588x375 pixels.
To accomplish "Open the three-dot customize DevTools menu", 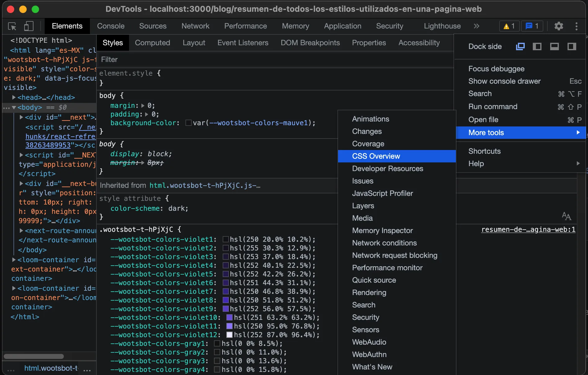I will pyautogui.click(x=576, y=26).
